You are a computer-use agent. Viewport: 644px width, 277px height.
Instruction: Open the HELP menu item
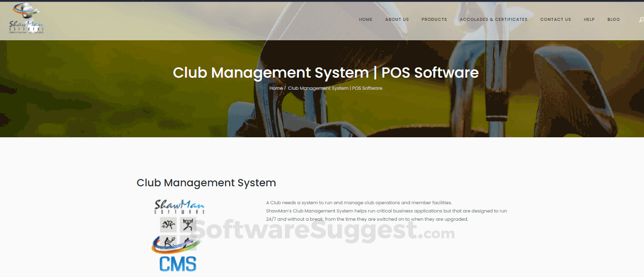click(589, 19)
